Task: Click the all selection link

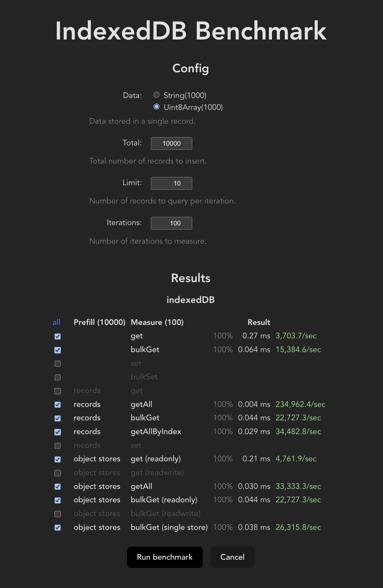Action: pyautogui.click(x=57, y=322)
